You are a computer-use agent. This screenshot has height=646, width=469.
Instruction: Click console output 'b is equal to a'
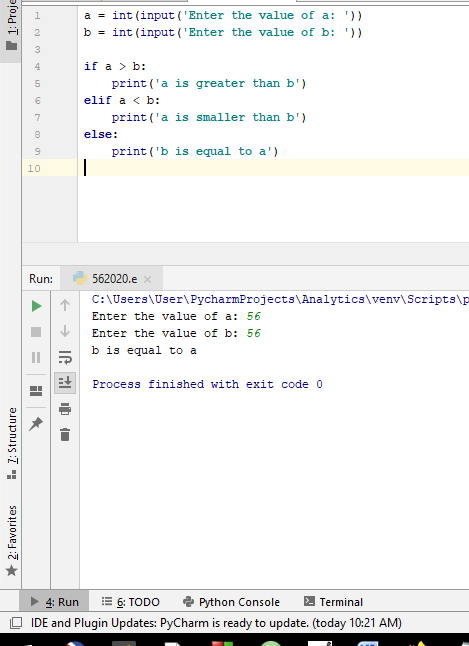click(144, 351)
